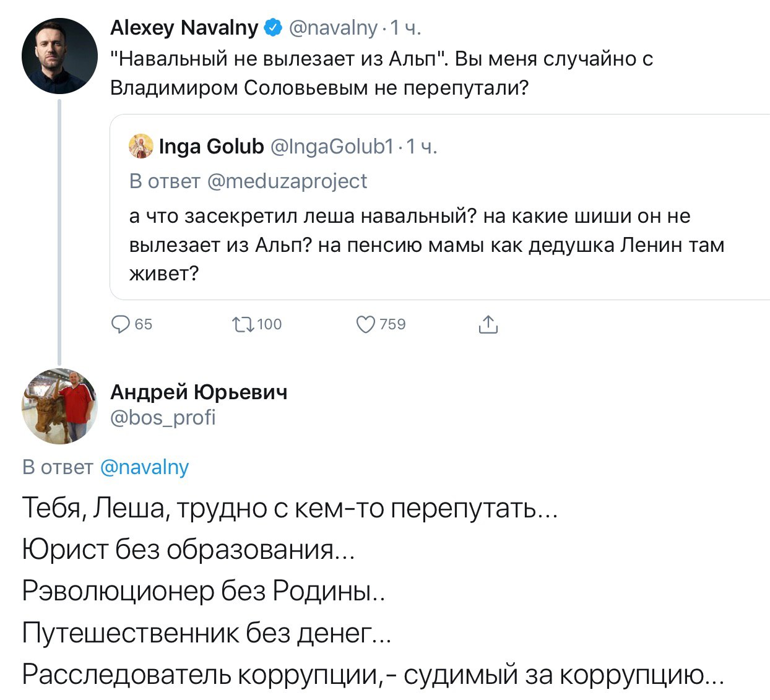The image size is (770, 700).
Task: Open the share upload icon
Action: 488,324
